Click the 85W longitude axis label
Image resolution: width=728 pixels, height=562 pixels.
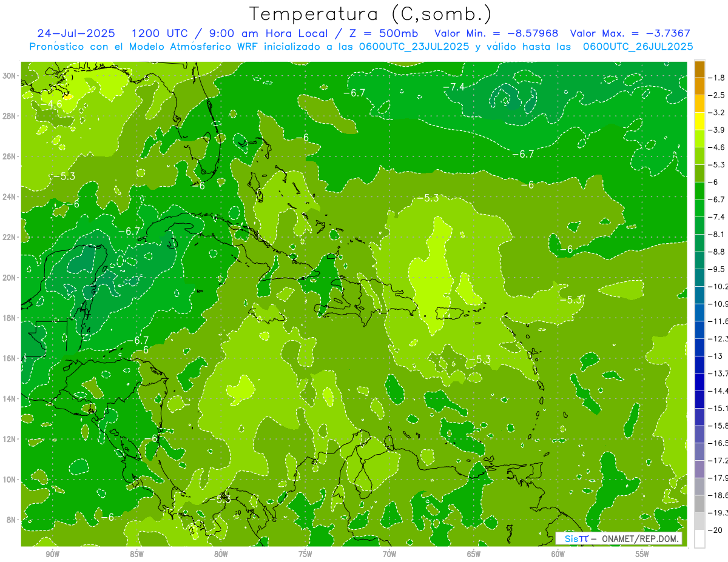pos(136,554)
